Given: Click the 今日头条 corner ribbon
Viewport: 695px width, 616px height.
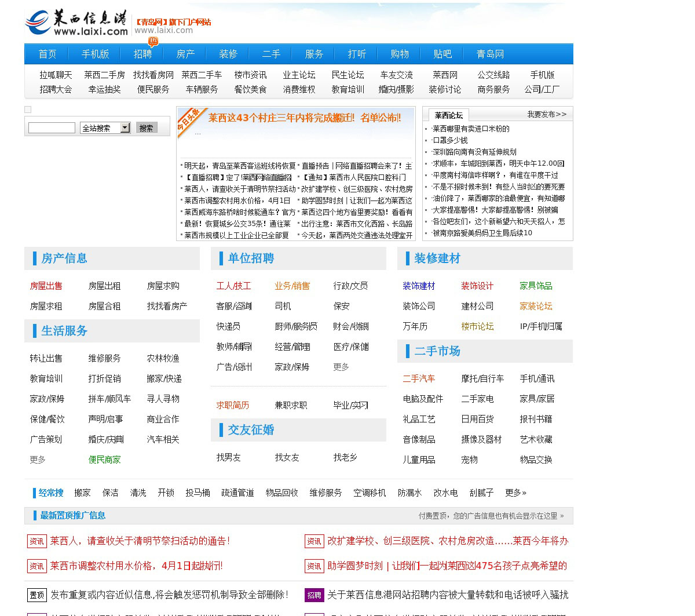Looking at the screenshot, I should [188, 119].
